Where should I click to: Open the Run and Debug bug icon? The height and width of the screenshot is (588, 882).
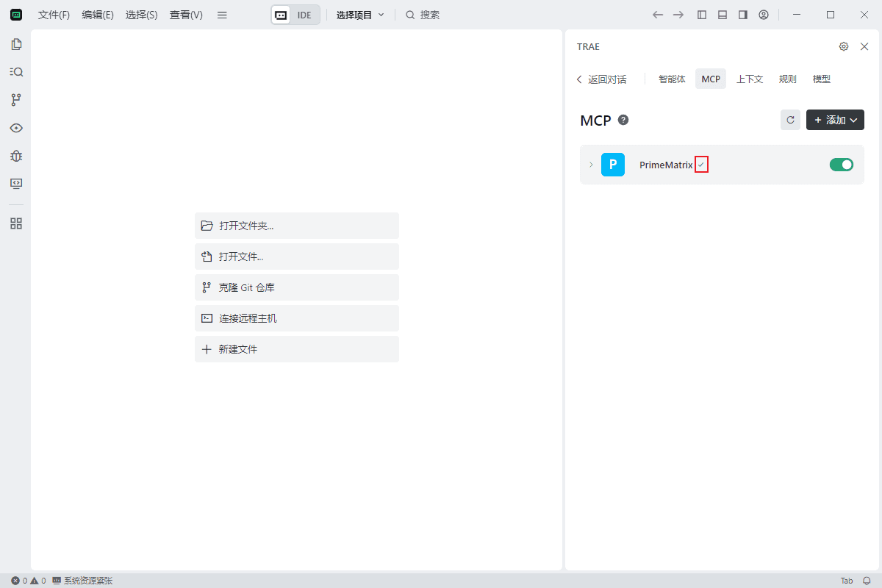(16, 156)
